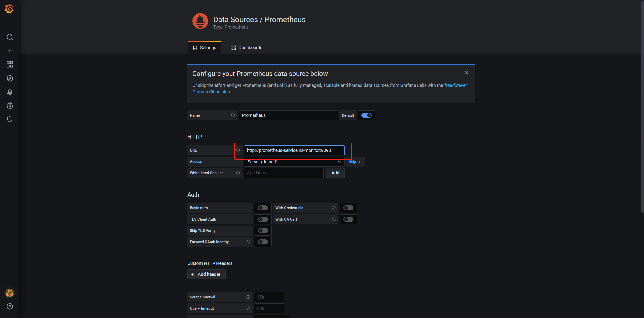Open the Grafana home logo
Viewport: 644px width, 318px height.
tap(9, 9)
